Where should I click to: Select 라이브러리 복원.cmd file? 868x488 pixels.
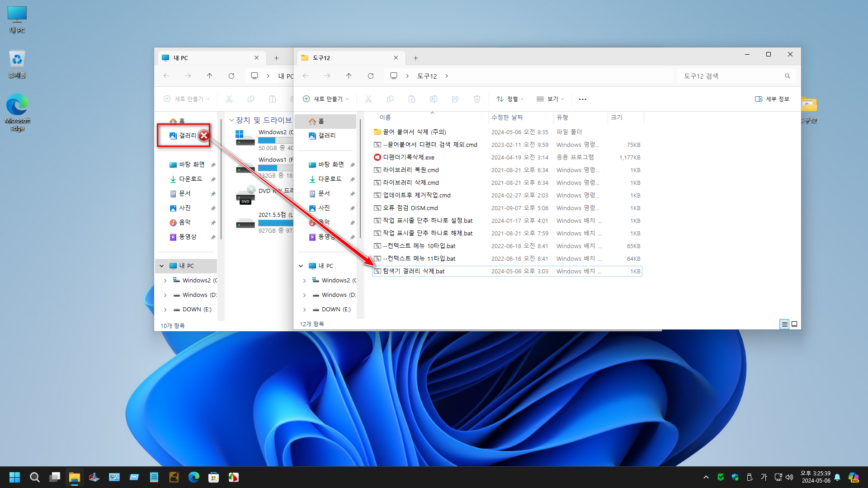pyautogui.click(x=507, y=170)
